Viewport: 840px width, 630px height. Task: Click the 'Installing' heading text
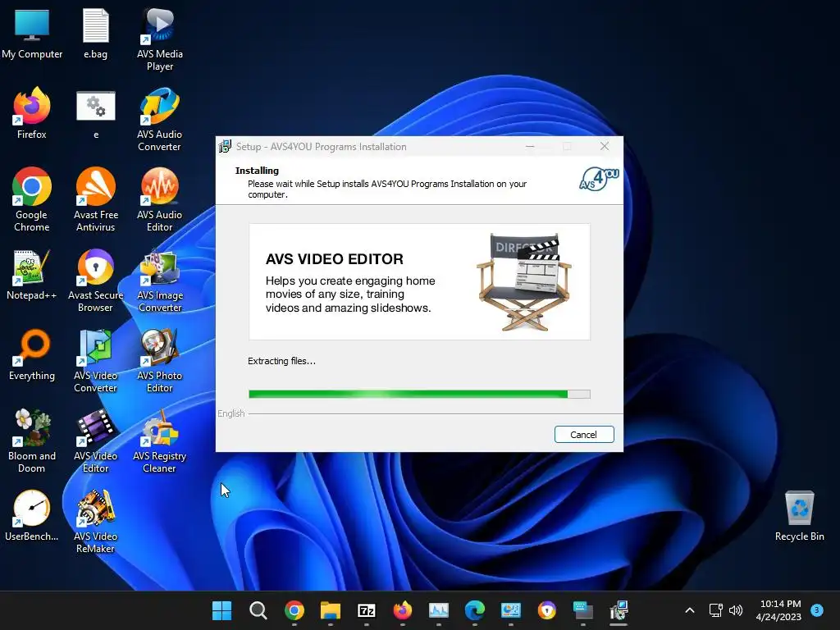(x=257, y=171)
